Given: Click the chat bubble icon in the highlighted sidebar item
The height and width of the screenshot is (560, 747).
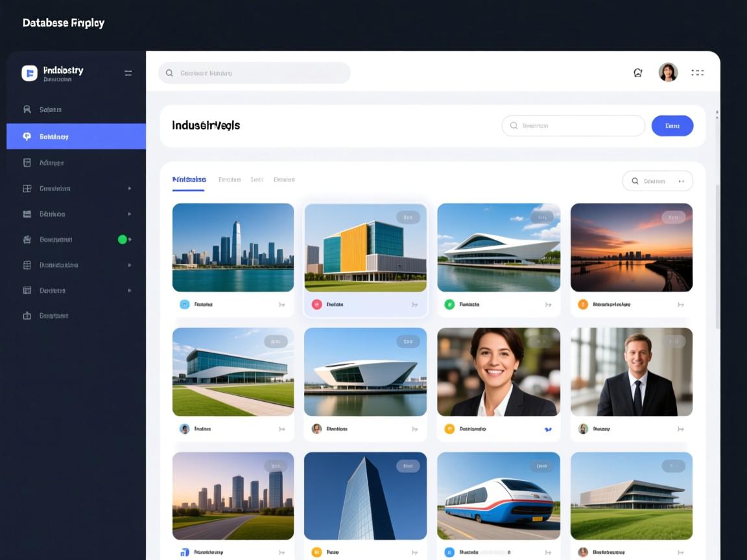Looking at the screenshot, I should [27, 137].
